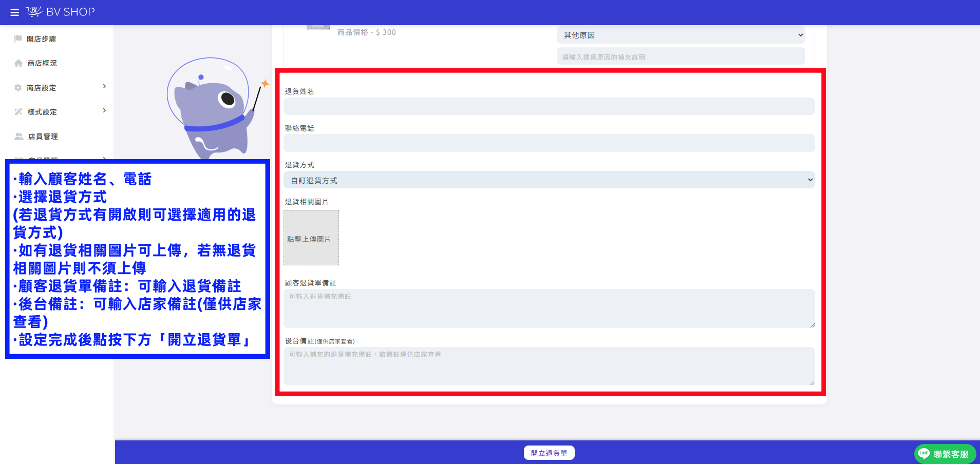
Task: Click the 商店設定 gear icon
Action: click(18, 88)
